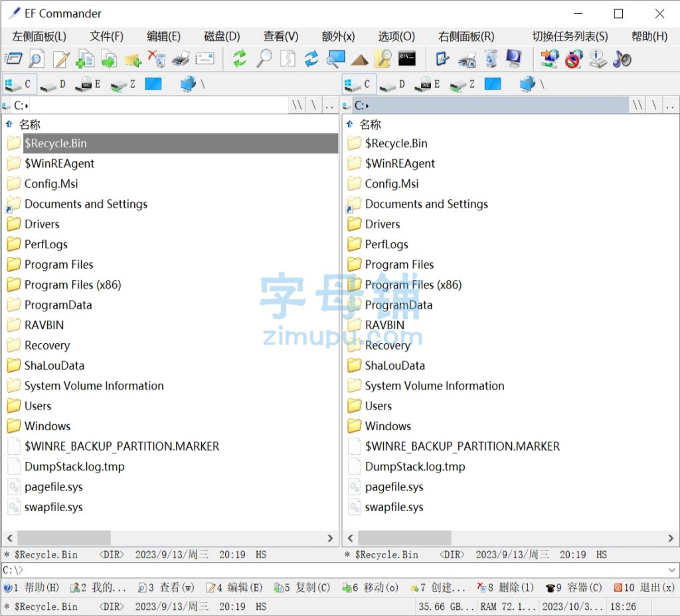Open the 查看(V) menu
680x616 pixels.
pyautogui.click(x=281, y=37)
